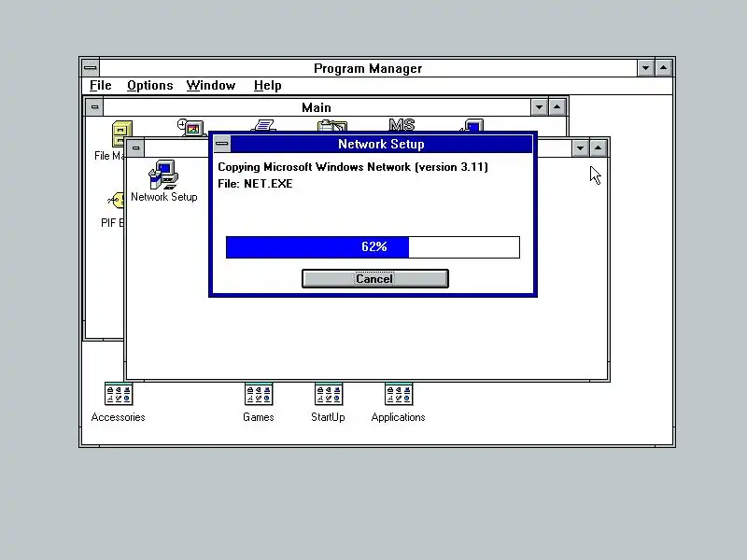Open the Window menu
This screenshot has width=747, height=560.
pyautogui.click(x=211, y=86)
